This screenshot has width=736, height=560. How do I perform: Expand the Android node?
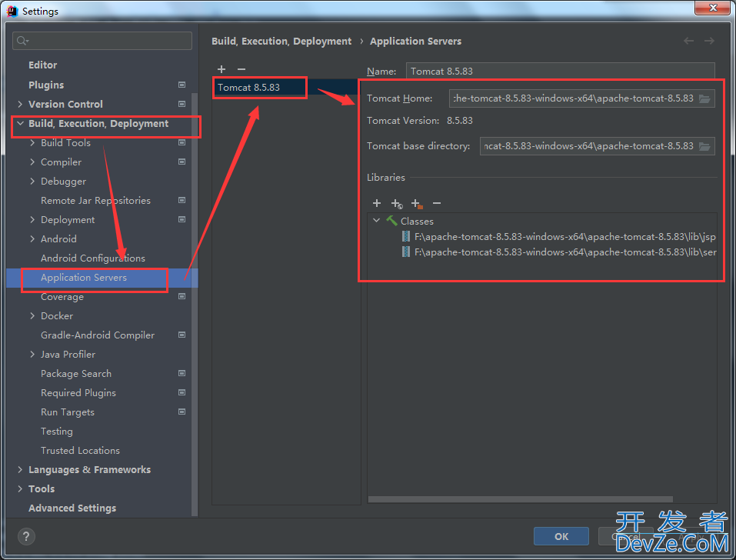[32, 239]
